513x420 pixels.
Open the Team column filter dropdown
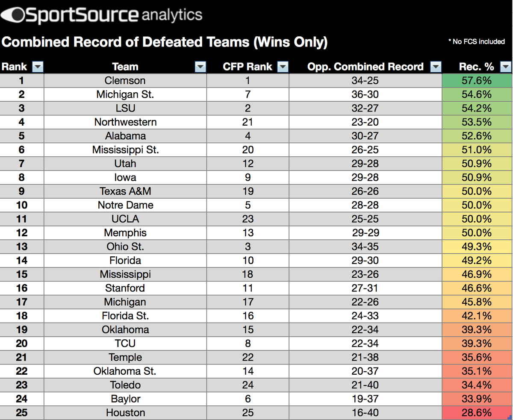tap(200, 67)
